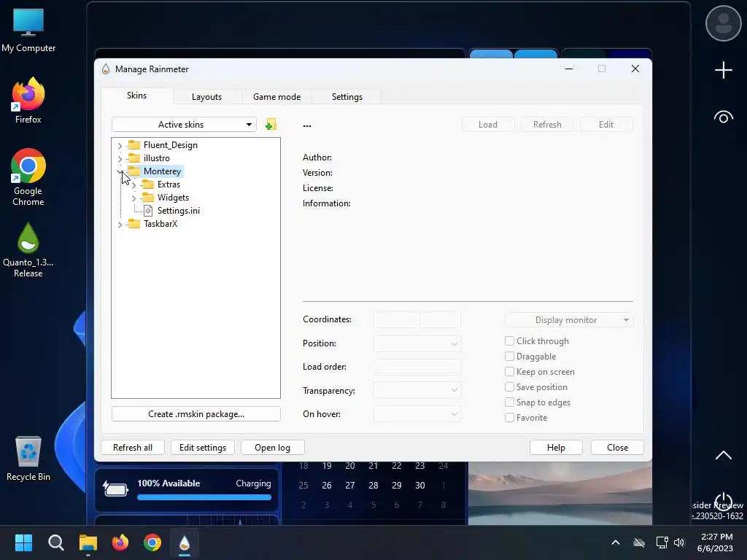Expand the illustro folder
This screenshot has width=747, height=560.
click(120, 158)
